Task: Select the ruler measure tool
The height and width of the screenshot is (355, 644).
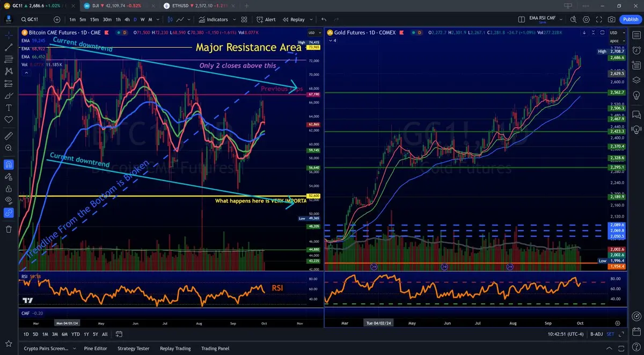Action: pyautogui.click(x=9, y=135)
